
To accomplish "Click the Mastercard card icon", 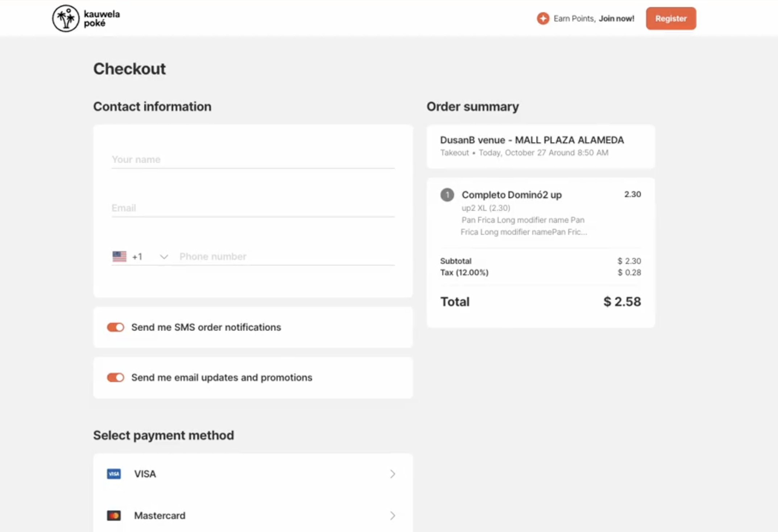I will pos(114,516).
